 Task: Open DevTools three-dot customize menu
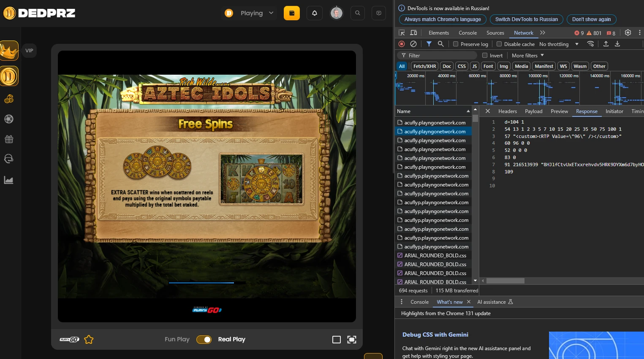click(640, 32)
